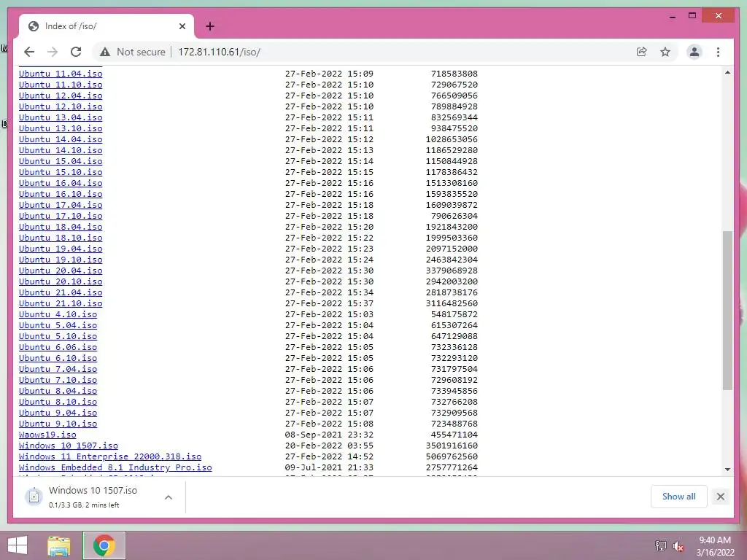Open the Ubuntu 15.04.iso link

click(x=61, y=161)
